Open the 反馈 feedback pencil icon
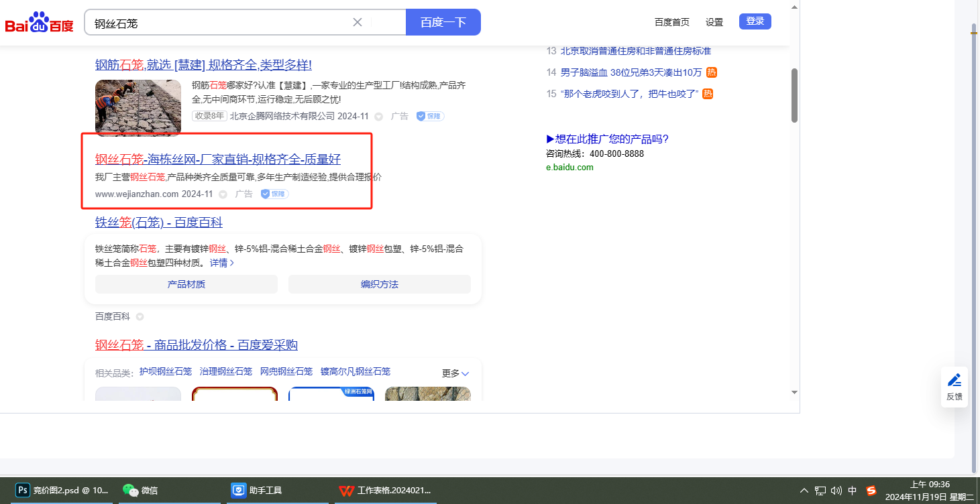The height and width of the screenshot is (504, 980). click(954, 381)
